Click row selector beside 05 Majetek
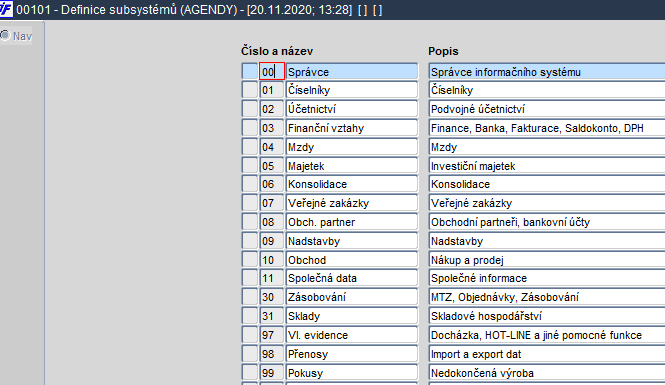The width and height of the screenshot is (665, 385). tap(250, 165)
